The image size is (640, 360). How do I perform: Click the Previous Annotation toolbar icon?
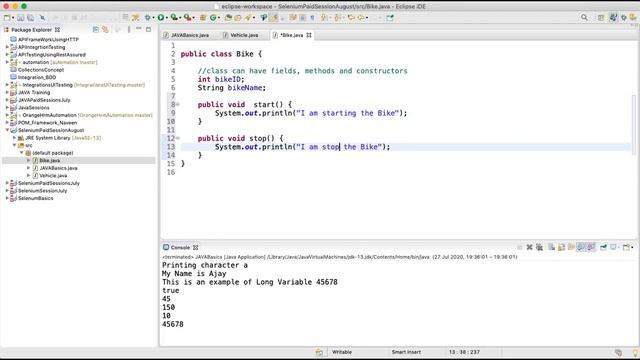point(338,18)
